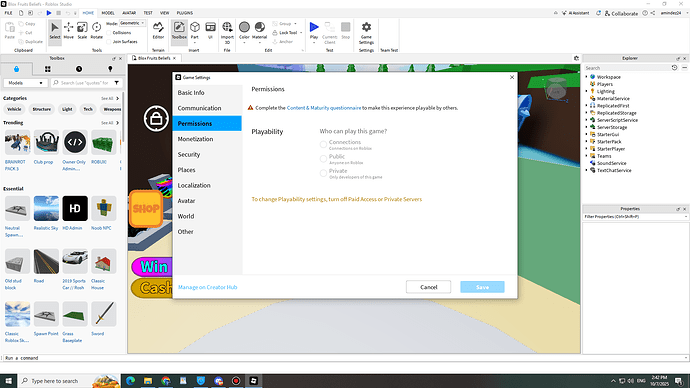Open Microsoft Edge from taskbar
690x388 pixels.
[x=130, y=381]
